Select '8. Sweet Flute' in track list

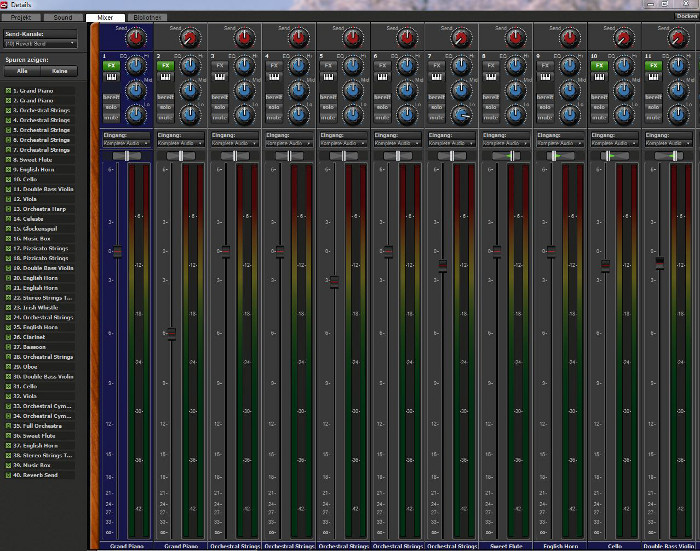tap(33, 160)
